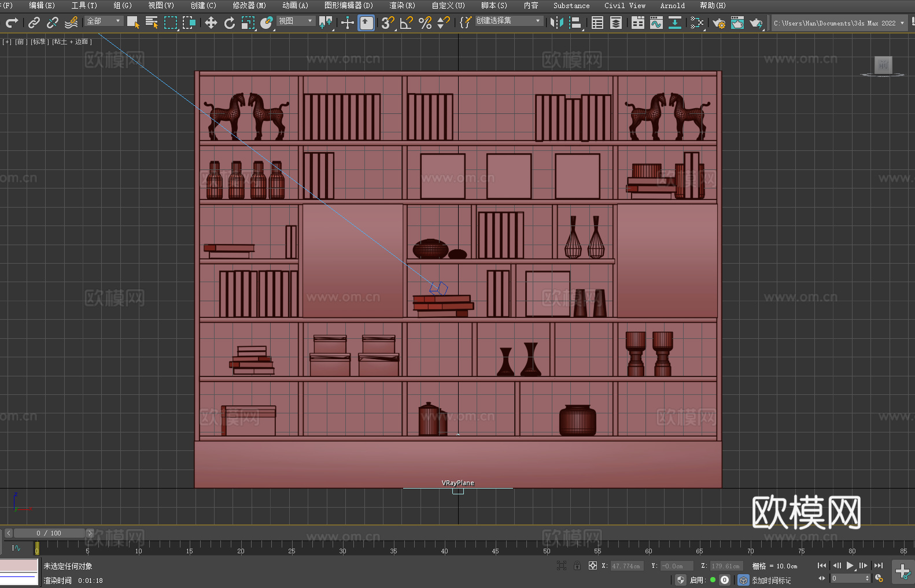This screenshot has width=915, height=588.
Task: Choose the Rectangular Selection Region tool
Action: (x=171, y=23)
